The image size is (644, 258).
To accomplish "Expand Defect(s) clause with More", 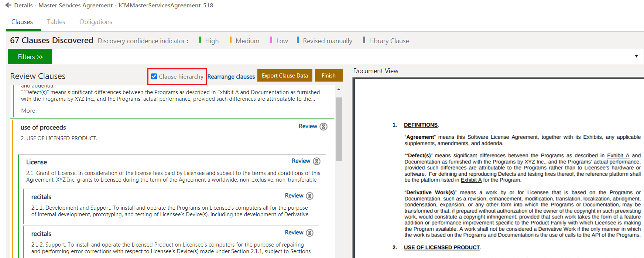I will (x=28, y=111).
